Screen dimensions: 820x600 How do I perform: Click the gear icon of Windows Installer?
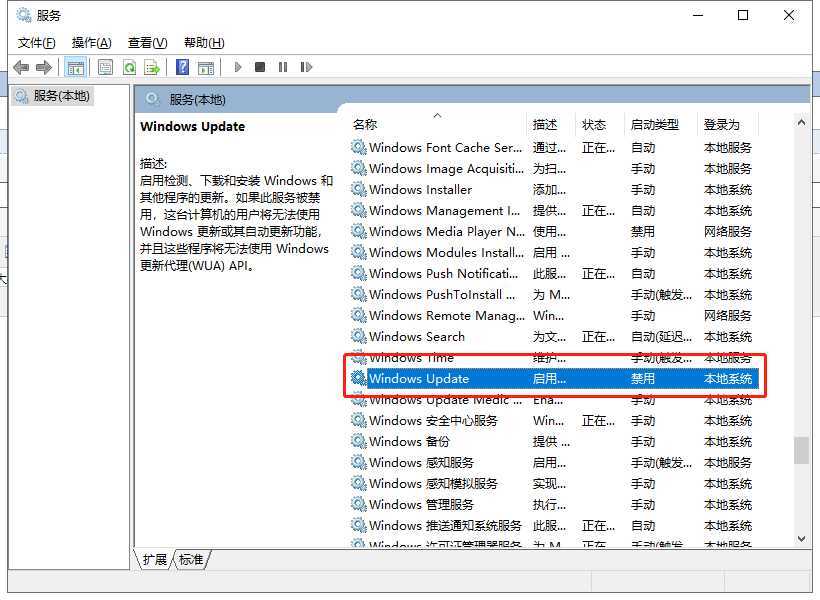coord(358,189)
